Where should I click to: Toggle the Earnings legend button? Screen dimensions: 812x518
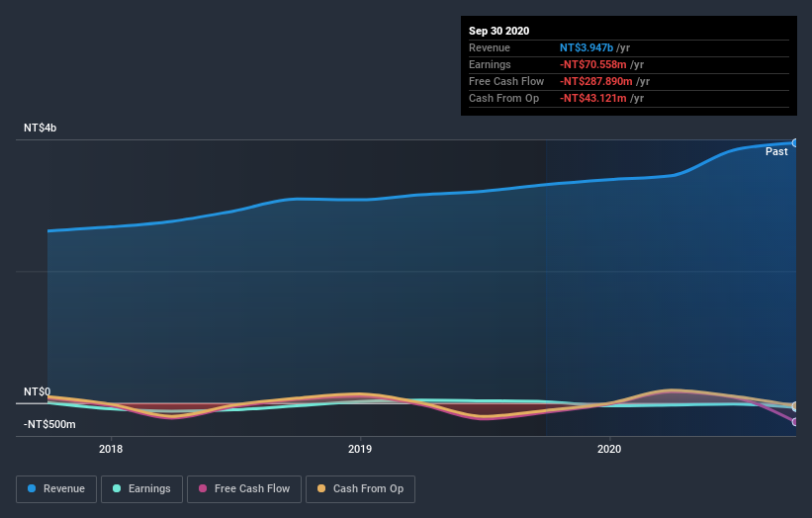141,489
